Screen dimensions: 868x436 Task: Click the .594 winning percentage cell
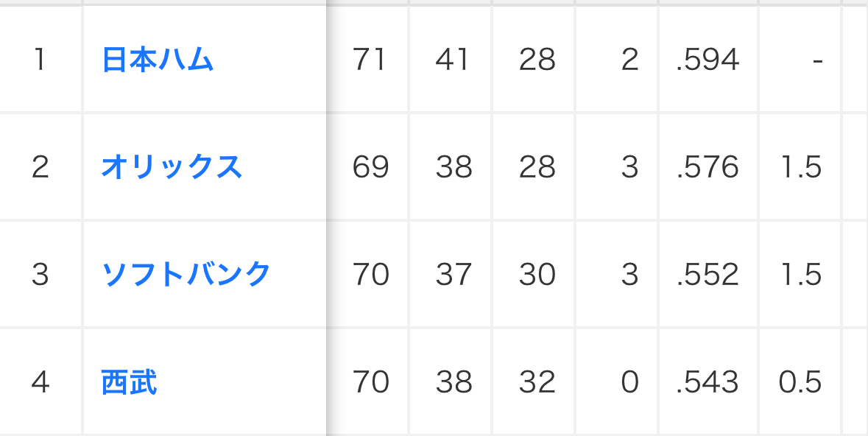[707, 60]
